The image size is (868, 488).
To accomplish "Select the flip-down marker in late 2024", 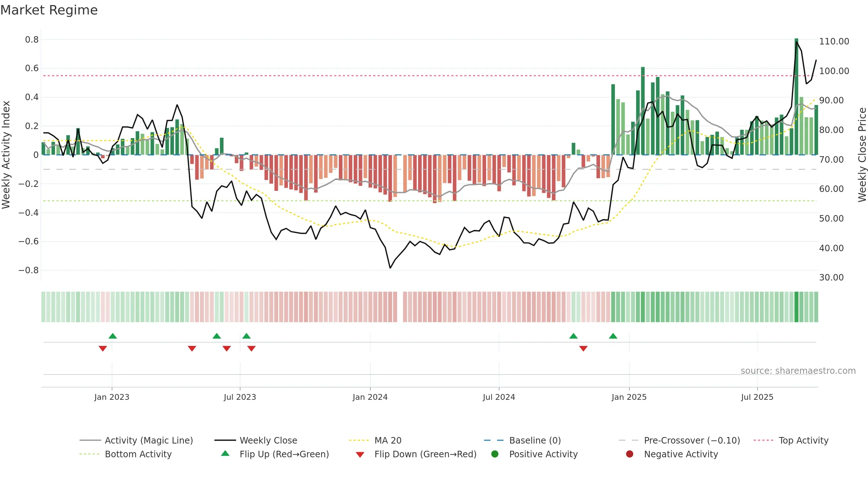I will point(583,348).
